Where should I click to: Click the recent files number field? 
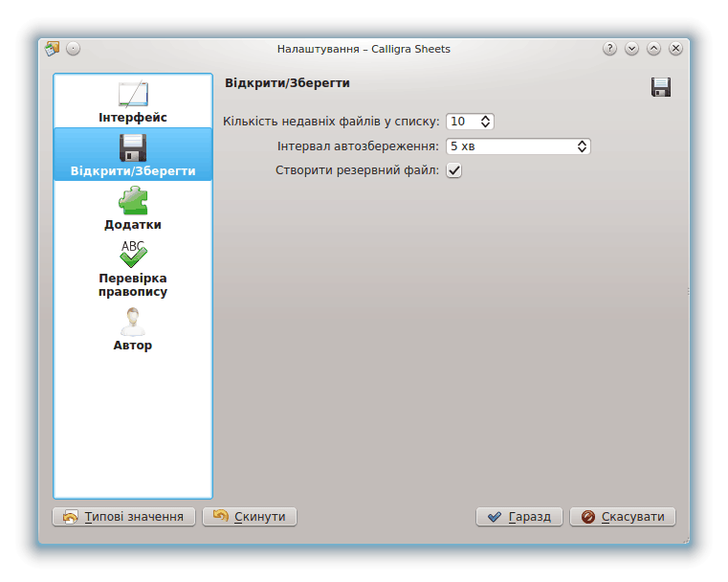(x=461, y=122)
